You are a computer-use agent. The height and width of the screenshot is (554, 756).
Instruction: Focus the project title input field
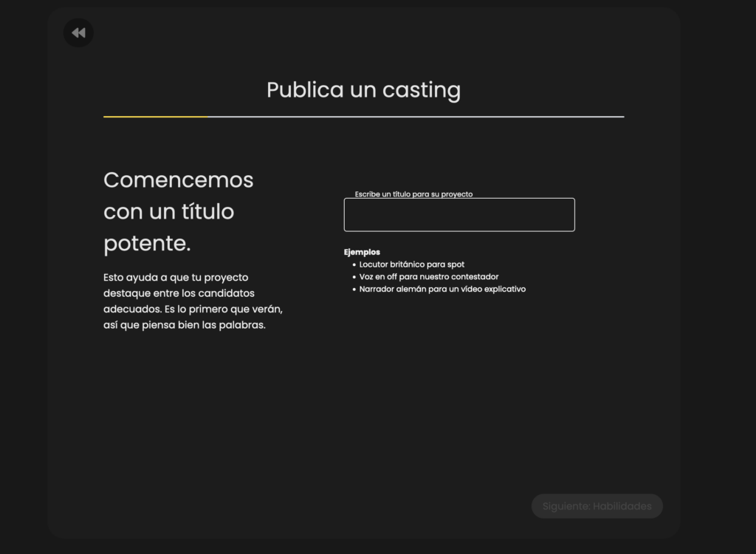coord(459,215)
